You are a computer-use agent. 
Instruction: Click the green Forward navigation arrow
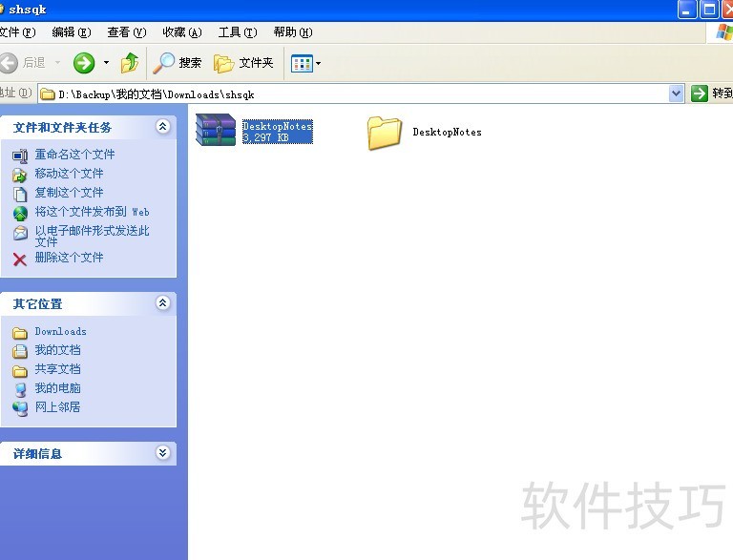[84, 63]
